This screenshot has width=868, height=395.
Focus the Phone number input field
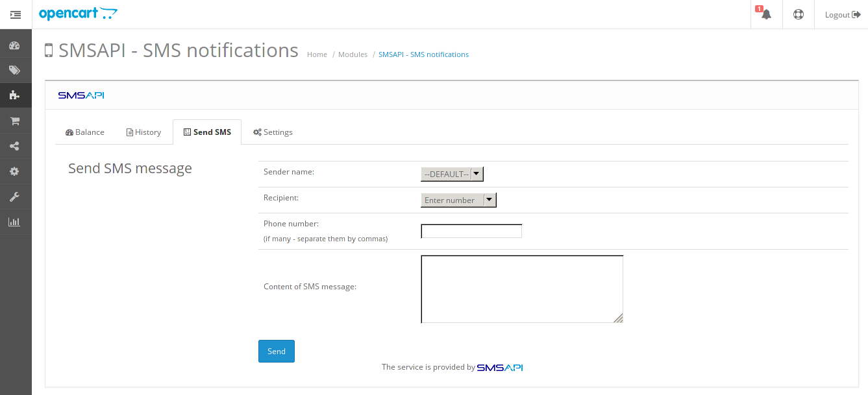point(471,231)
